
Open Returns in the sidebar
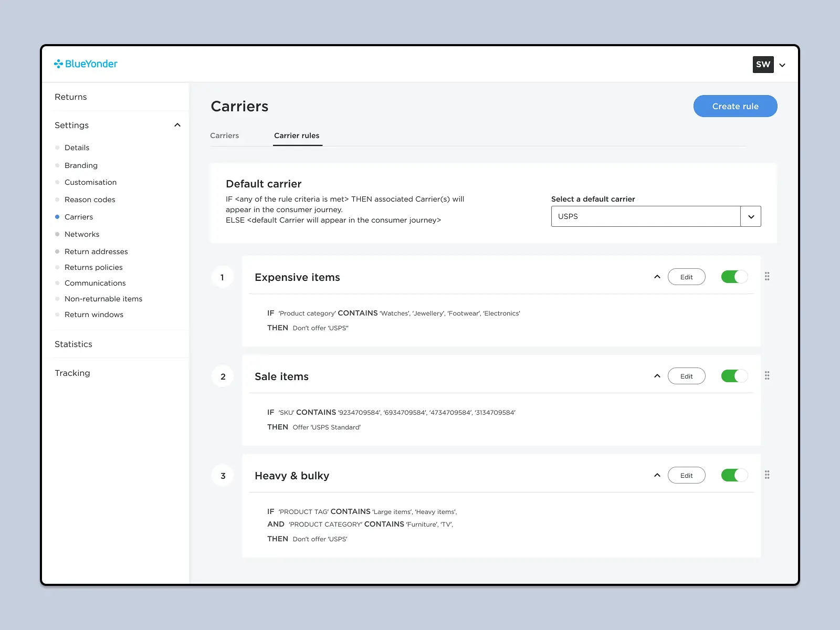click(71, 97)
